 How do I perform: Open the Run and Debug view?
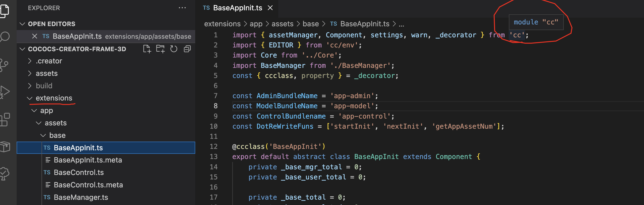[4, 92]
